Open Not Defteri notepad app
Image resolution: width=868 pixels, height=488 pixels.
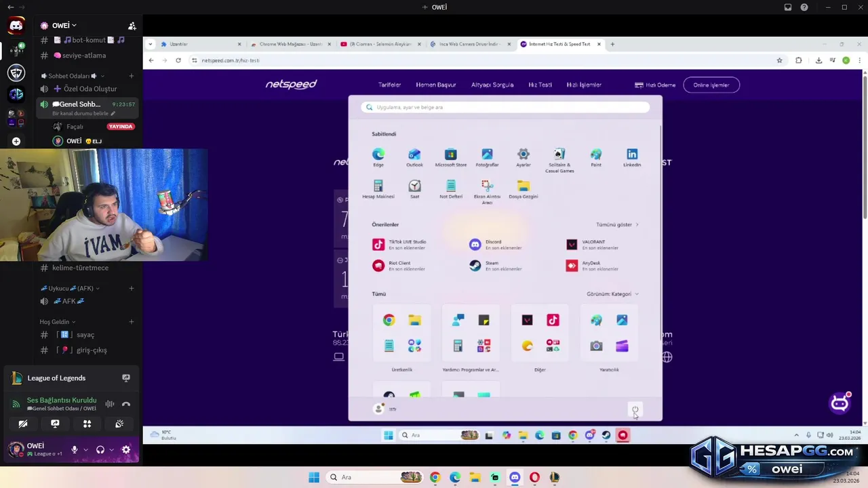point(451,189)
